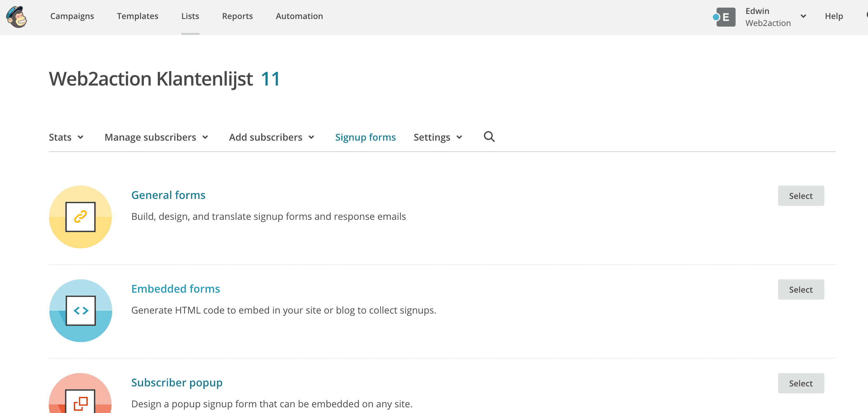The width and height of the screenshot is (868, 413).
Task: Click the General forms description text
Action: click(x=269, y=216)
